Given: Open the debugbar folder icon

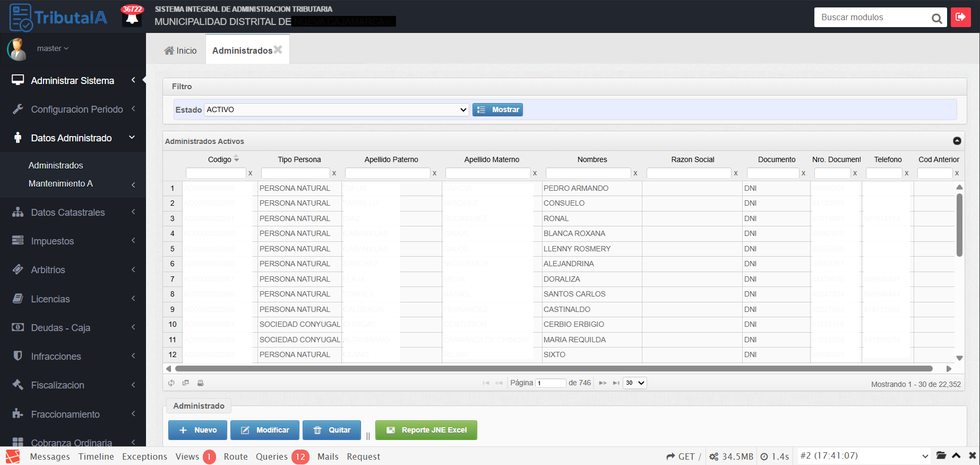Looking at the screenshot, I should pyautogui.click(x=941, y=455).
